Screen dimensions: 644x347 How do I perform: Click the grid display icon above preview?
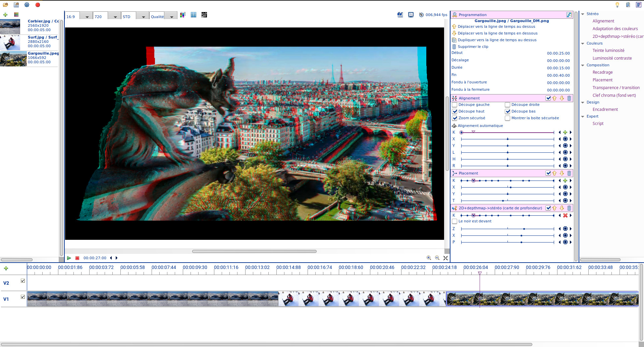[x=194, y=15]
